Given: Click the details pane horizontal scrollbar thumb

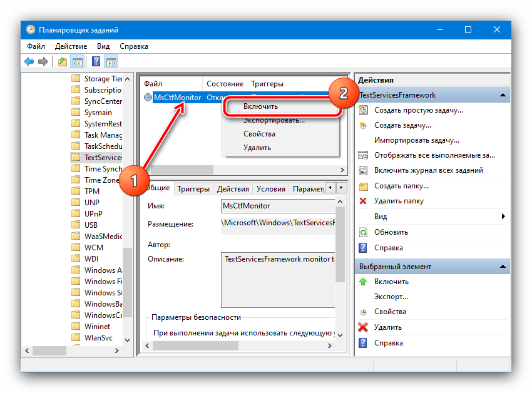Looking at the screenshot, I should coord(195,346).
